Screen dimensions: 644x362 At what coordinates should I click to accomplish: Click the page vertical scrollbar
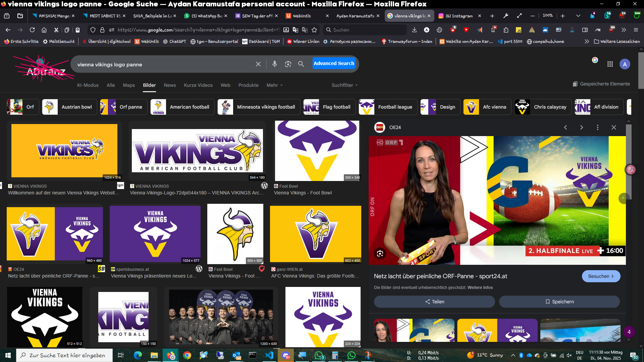[x=641, y=70]
